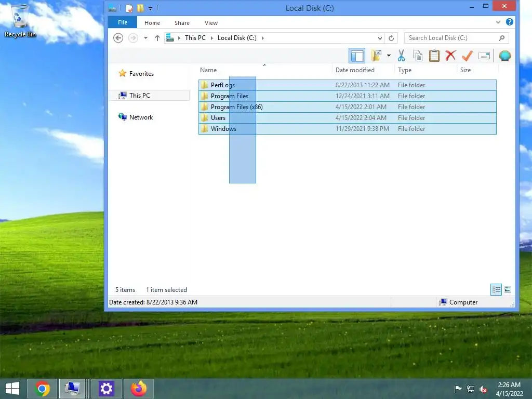Screen dimensions: 532x399
Task: Click the Program Files (x86) folder icon
Action: (x=204, y=107)
